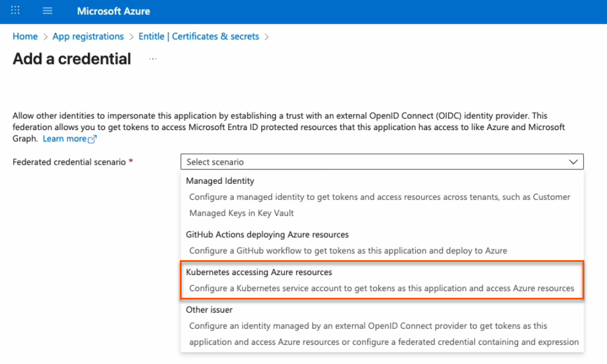Open the Select scenario dropdown
The height and width of the screenshot is (364, 607).
pos(382,162)
